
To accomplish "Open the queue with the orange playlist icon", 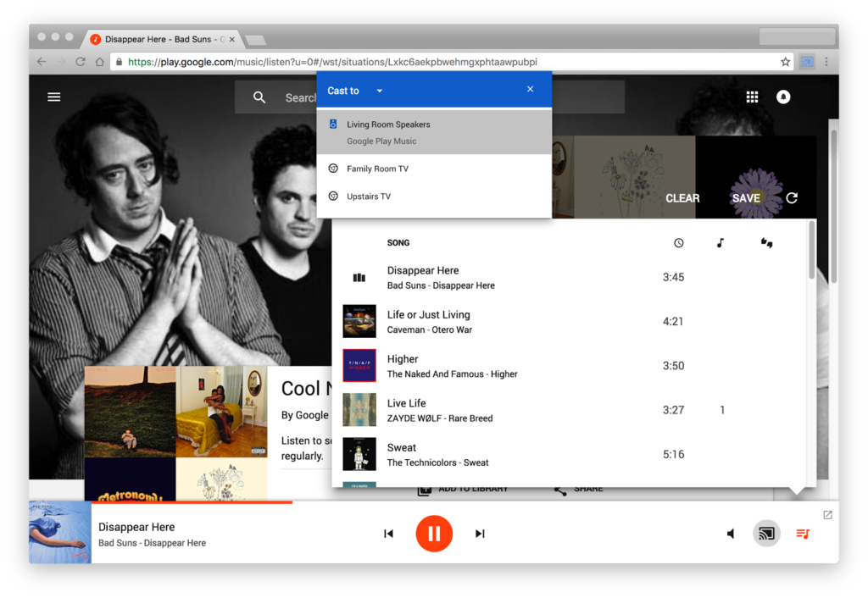I will click(x=803, y=533).
